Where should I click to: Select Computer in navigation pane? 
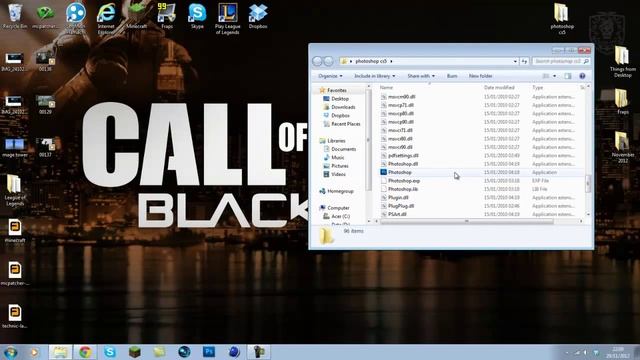(338, 208)
